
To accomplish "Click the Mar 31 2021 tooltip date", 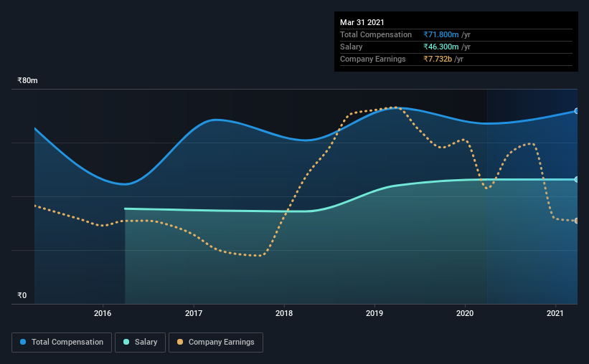I will pyautogui.click(x=362, y=22).
